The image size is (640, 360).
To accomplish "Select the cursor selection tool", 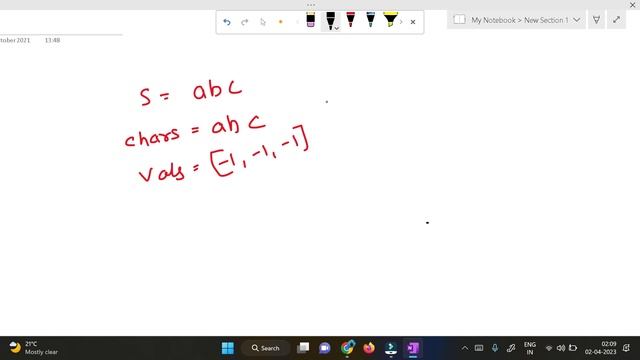I will coord(263,22).
